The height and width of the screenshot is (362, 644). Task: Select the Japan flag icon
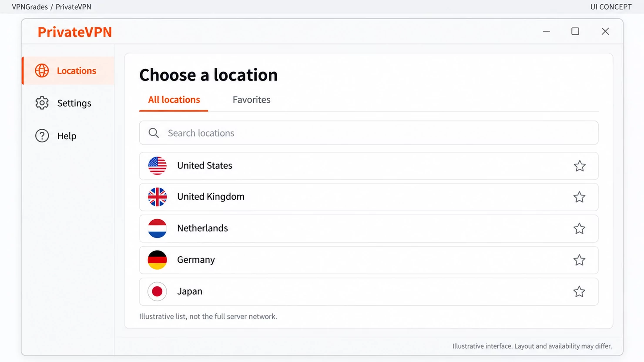click(157, 292)
